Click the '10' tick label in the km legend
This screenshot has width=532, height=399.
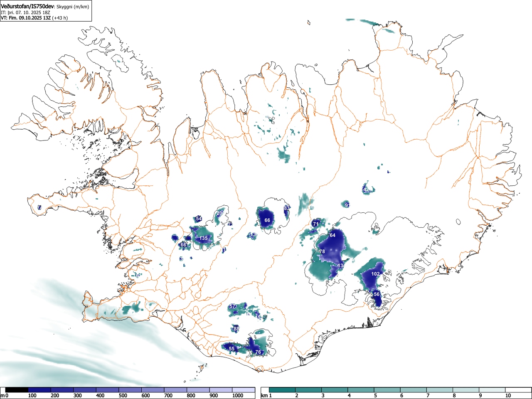[508, 396]
